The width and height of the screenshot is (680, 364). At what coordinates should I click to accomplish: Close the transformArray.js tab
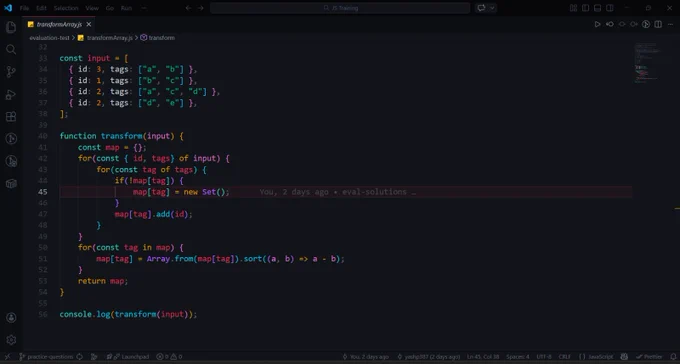[x=88, y=24]
